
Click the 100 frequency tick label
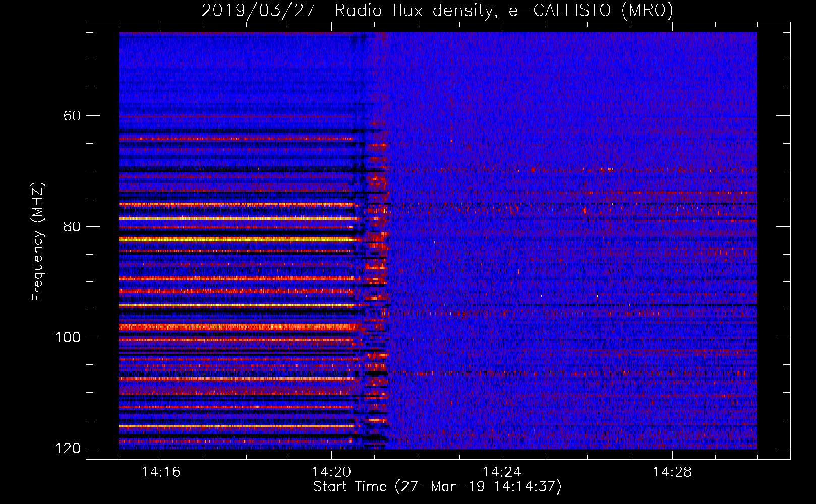(x=67, y=337)
